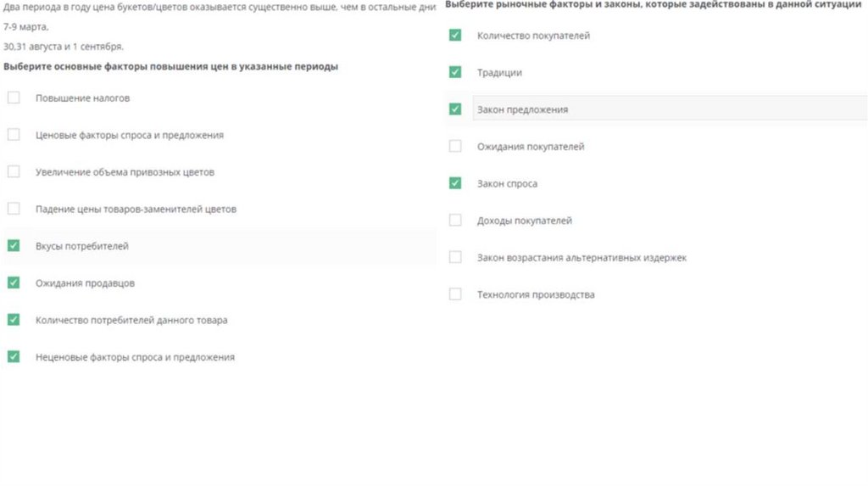The height and width of the screenshot is (487, 868).
Task: Uncheck 'Неценовые факторы спроса и предложения' checkbox
Action: (14, 357)
